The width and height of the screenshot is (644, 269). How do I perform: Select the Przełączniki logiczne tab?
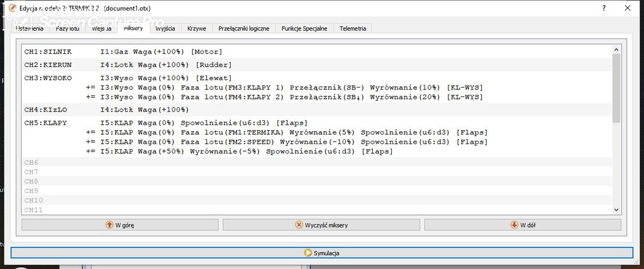tap(243, 28)
